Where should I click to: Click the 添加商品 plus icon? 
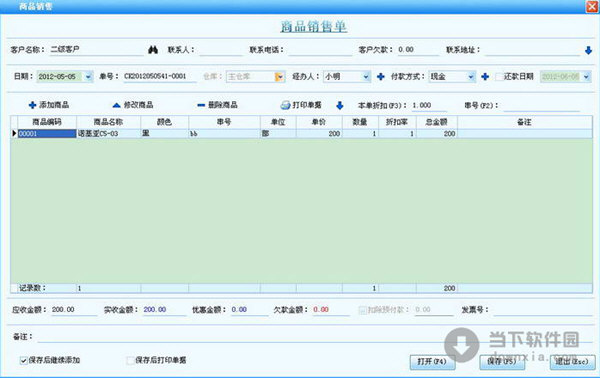pos(33,105)
